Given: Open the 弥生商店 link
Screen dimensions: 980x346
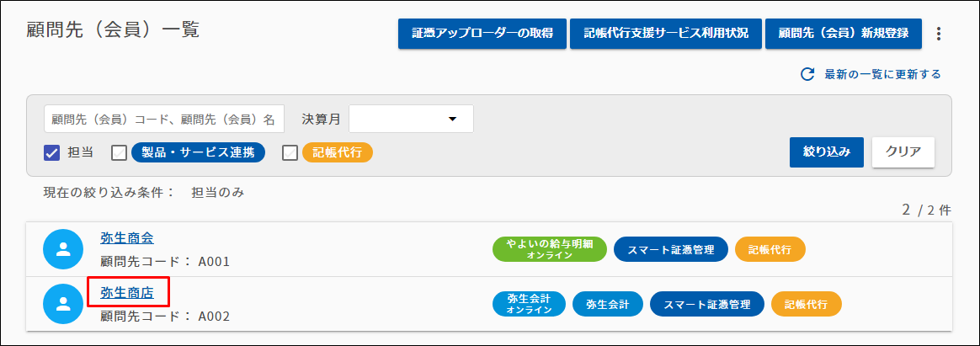Looking at the screenshot, I should pyautogui.click(x=127, y=293).
